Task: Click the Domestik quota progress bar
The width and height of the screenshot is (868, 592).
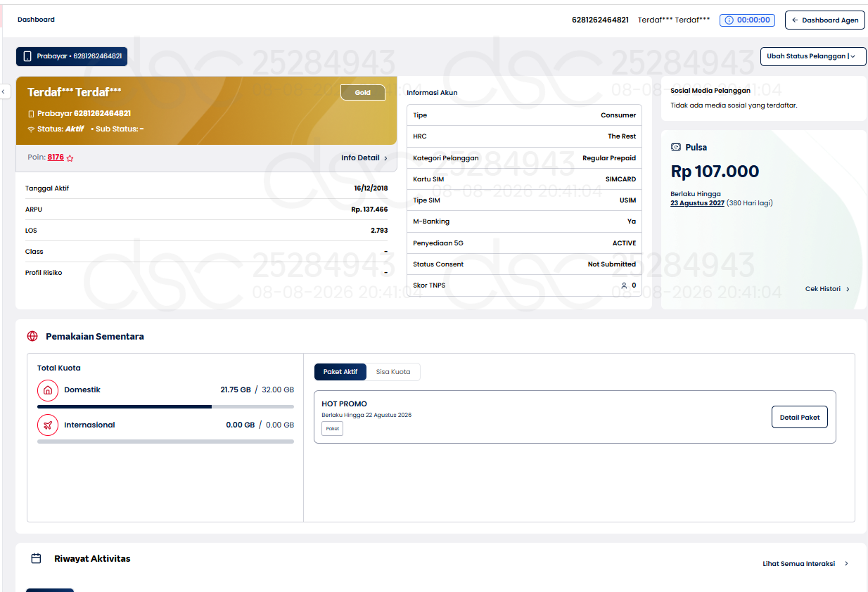Action: pyautogui.click(x=165, y=406)
